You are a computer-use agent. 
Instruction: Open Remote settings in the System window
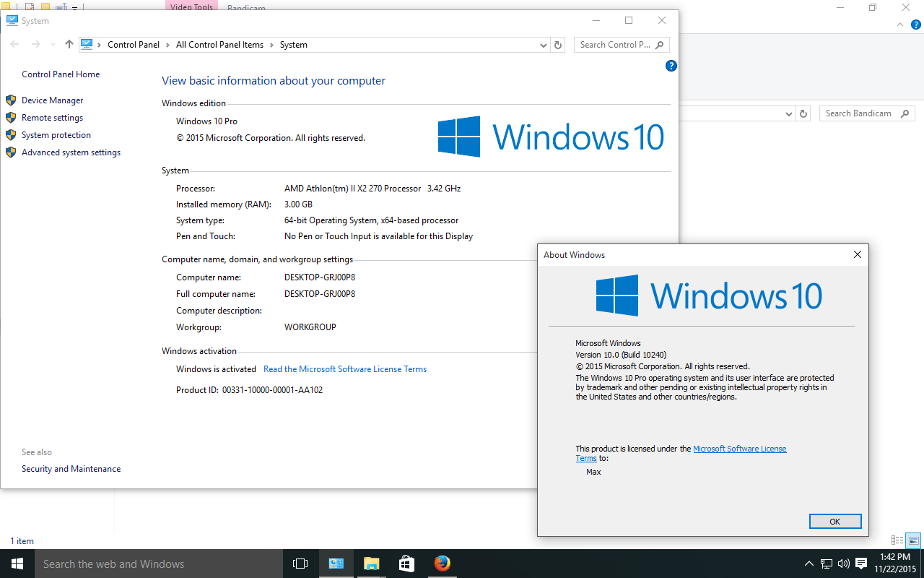pos(52,117)
